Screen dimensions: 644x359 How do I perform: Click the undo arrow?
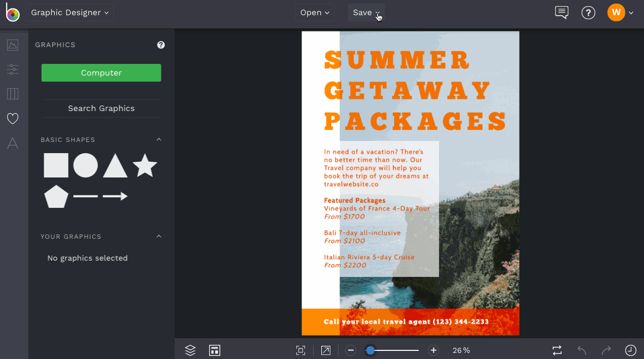[582, 350]
